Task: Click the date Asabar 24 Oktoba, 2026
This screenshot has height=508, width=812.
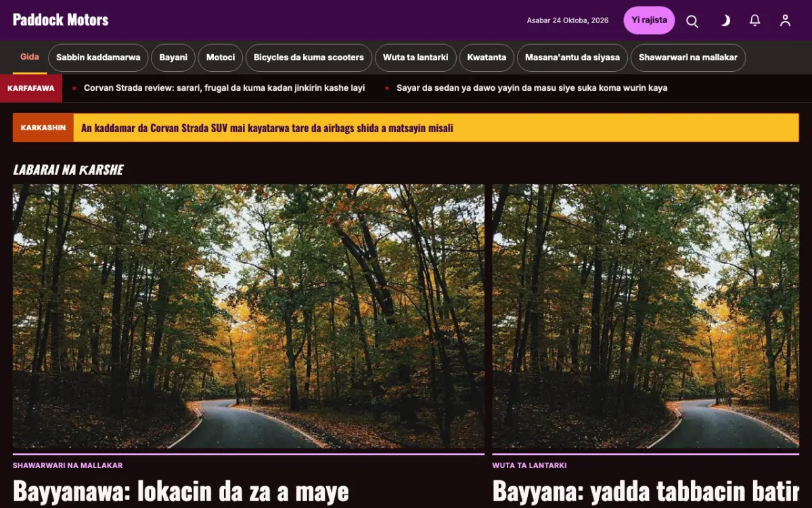Action: [x=568, y=20]
